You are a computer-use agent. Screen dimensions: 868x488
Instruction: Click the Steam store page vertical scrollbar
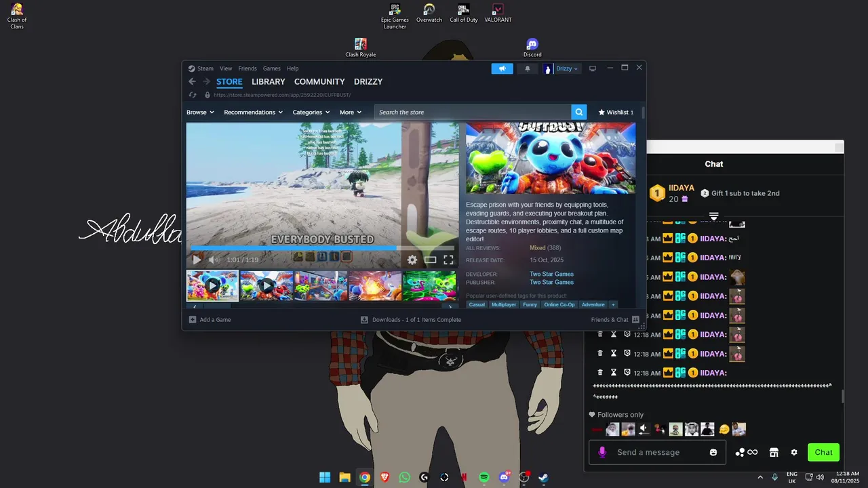(642, 113)
